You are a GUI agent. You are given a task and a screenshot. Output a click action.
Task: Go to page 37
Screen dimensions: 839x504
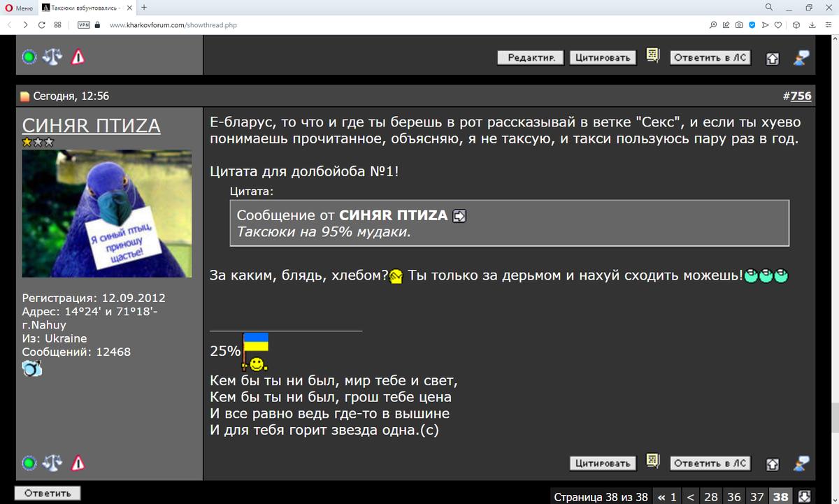tap(757, 497)
